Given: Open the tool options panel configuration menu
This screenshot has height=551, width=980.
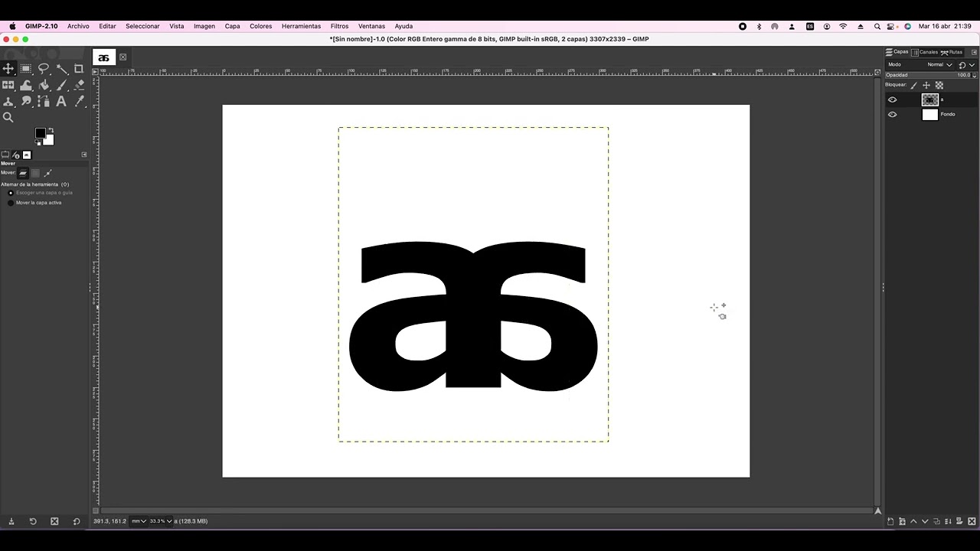Looking at the screenshot, I should (84, 155).
